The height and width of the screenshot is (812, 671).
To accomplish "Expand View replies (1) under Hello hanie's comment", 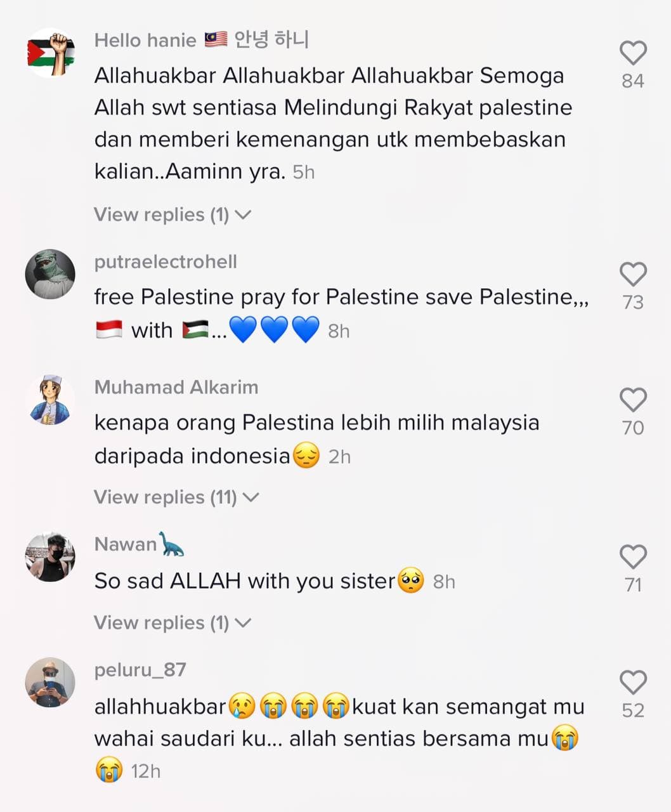I will (173, 214).
